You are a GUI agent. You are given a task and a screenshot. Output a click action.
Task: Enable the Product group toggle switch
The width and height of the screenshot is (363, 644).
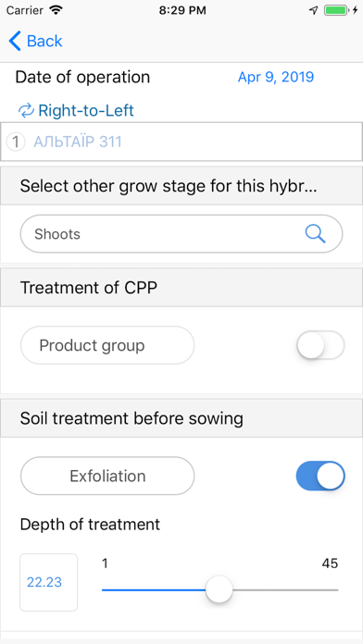click(x=320, y=345)
